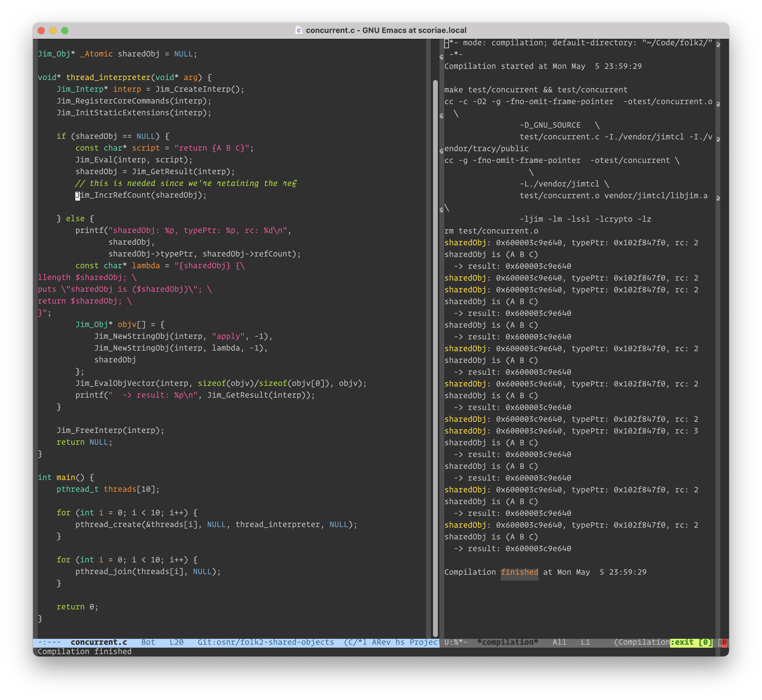Click the highlighted 'finished' word in compilation output
762x700 pixels.
519,572
